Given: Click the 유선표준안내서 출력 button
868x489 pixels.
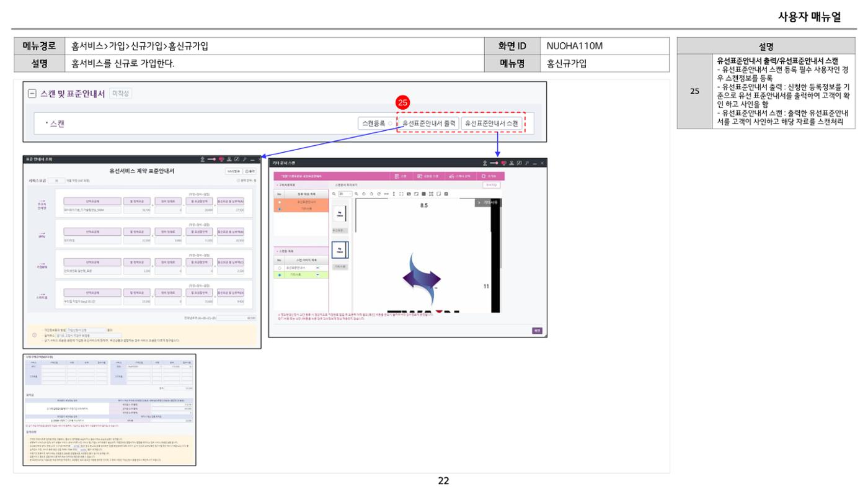Looking at the screenshot, I should point(428,123).
